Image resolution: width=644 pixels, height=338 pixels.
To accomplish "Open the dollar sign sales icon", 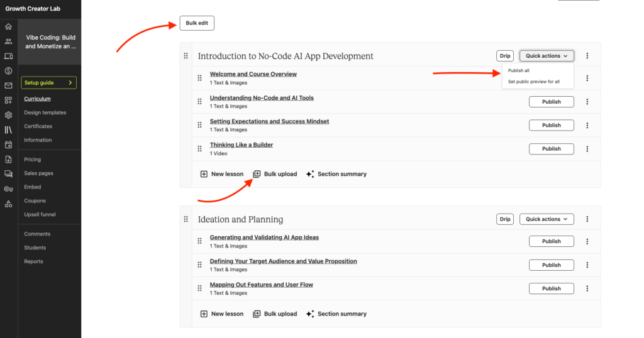I will point(8,71).
